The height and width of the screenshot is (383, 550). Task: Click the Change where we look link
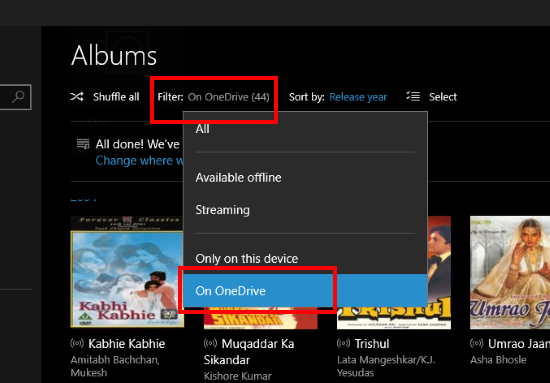pos(139,161)
